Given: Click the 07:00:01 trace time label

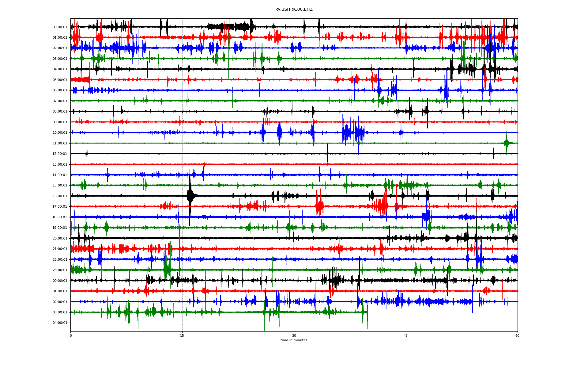Looking at the screenshot, I should pos(60,101).
